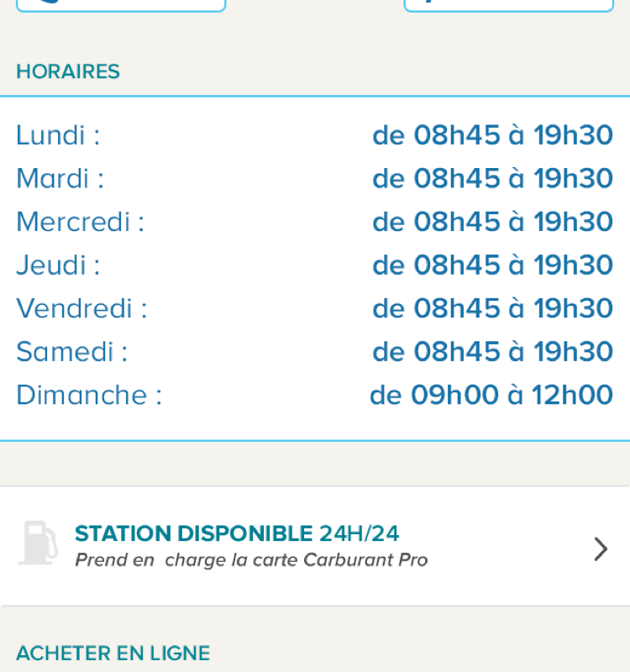This screenshot has width=630, height=672.
Task: Click the Mercredi day label
Action: [x=80, y=221]
